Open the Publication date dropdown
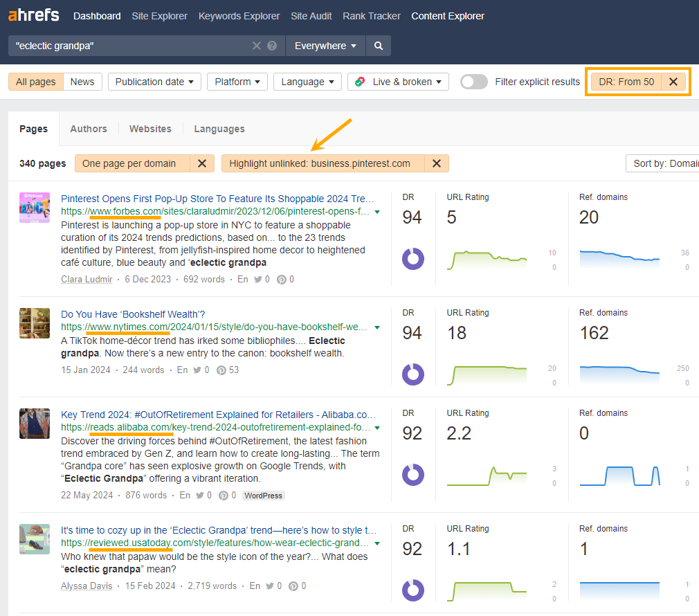 tap(154, 81)
